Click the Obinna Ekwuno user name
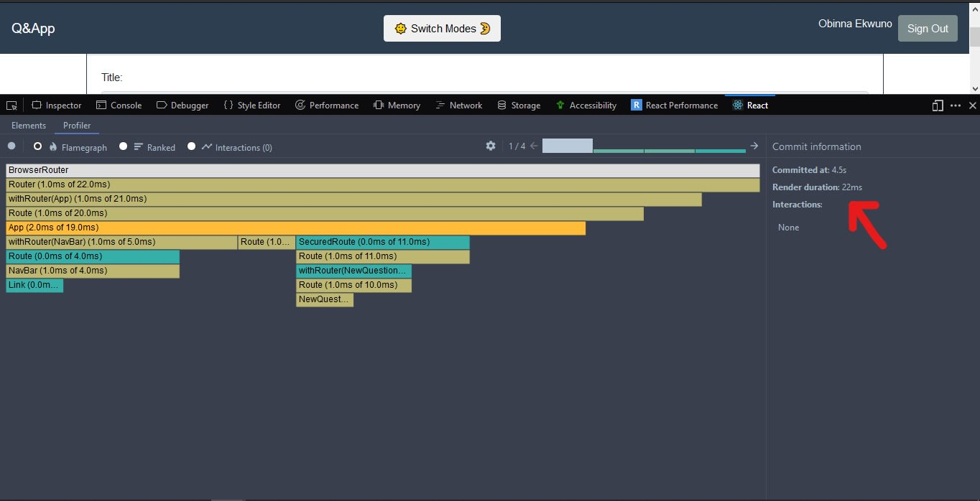This screenshot has height=501, width=980. [855, 24]
